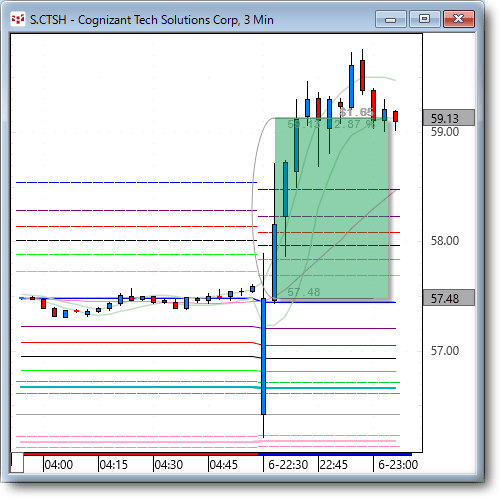Click the chart window's red app icon
This screenshot has width=502, height=500.
click(18, 19)
